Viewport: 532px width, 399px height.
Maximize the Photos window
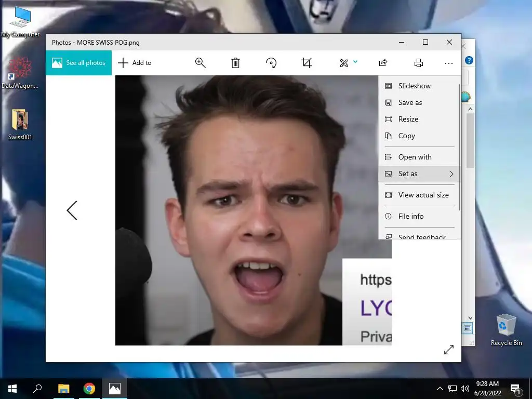point(425,43)
